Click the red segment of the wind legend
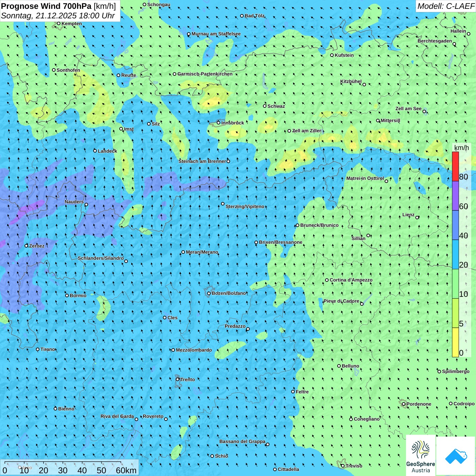The width and height of the screenshot is (476, 476). pos(455,166)
